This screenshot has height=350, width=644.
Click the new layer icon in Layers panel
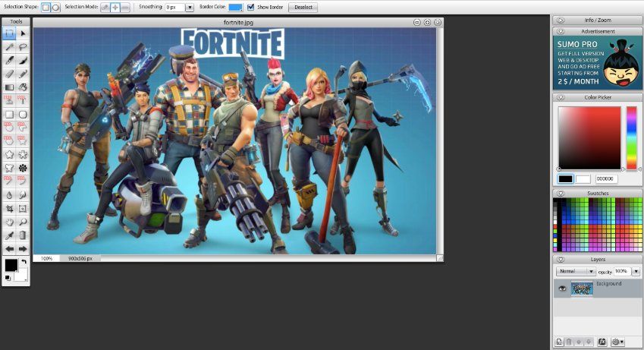click(x=558, y=342)
